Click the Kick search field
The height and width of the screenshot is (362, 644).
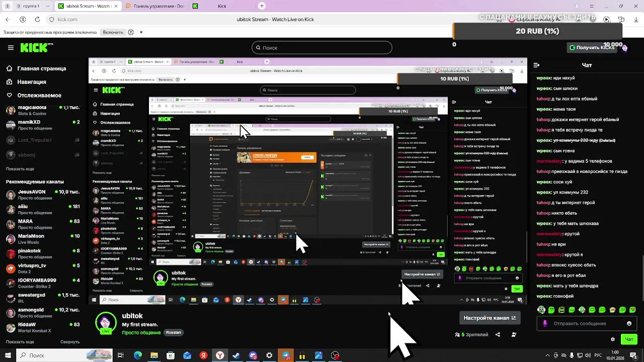tap(322, 48)
